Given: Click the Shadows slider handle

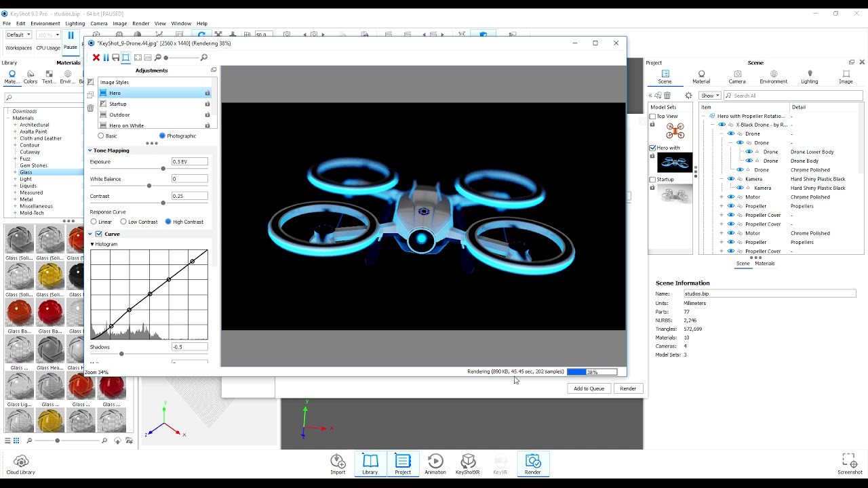Looking at the screenshot, I should click(x=121, y=354).
